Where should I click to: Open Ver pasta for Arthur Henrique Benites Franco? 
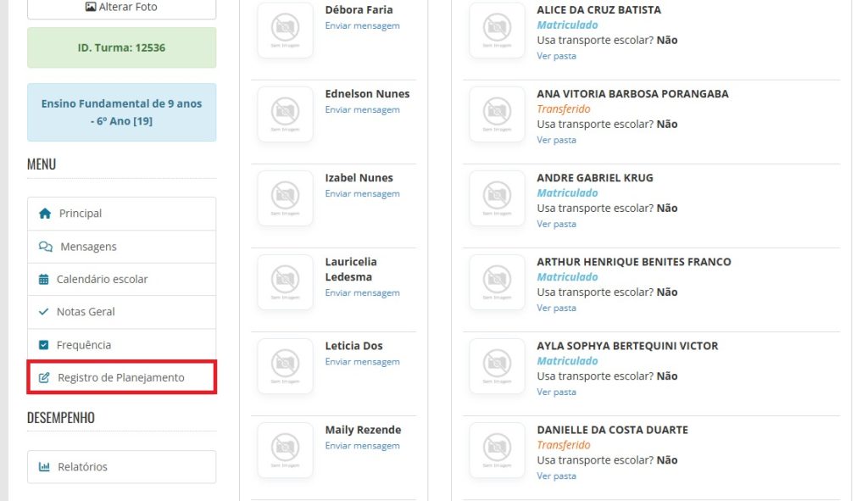click(x=556, y=308)
